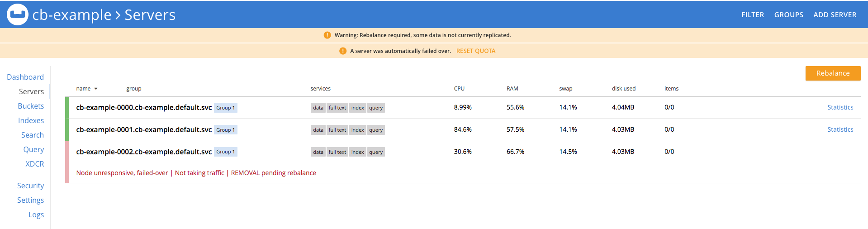Navigate to the XDCR section
This screenshot has width=868, height=229.
pos(34,164)
